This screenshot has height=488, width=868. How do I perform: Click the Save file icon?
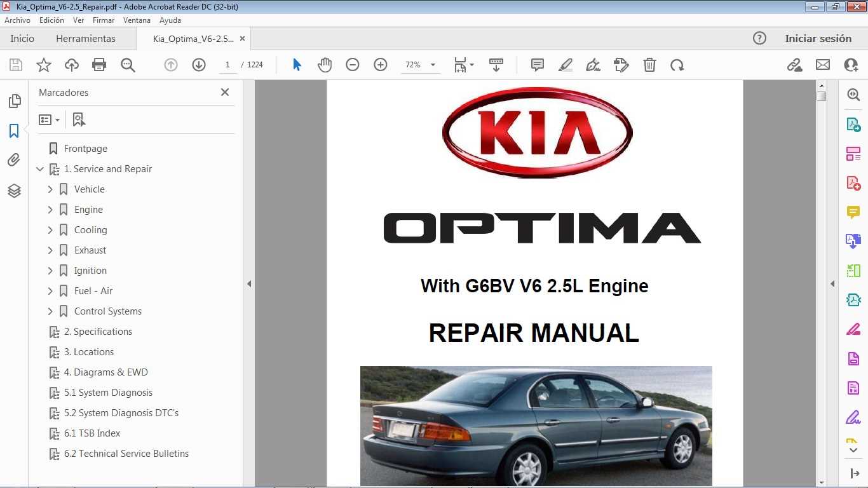16,65
